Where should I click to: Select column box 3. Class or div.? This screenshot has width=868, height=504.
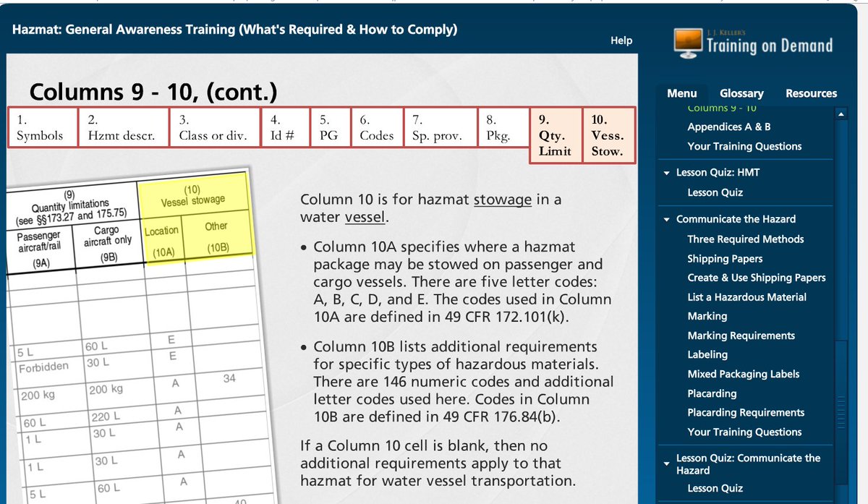215,127
